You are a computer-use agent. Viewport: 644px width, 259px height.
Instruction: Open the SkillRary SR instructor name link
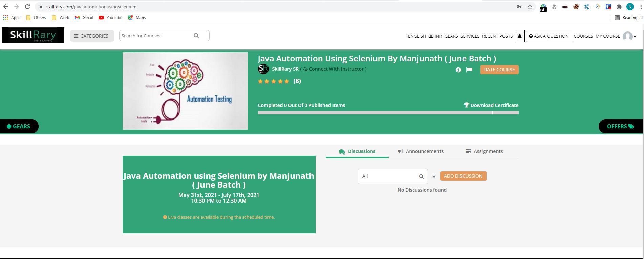click(285, 69)
